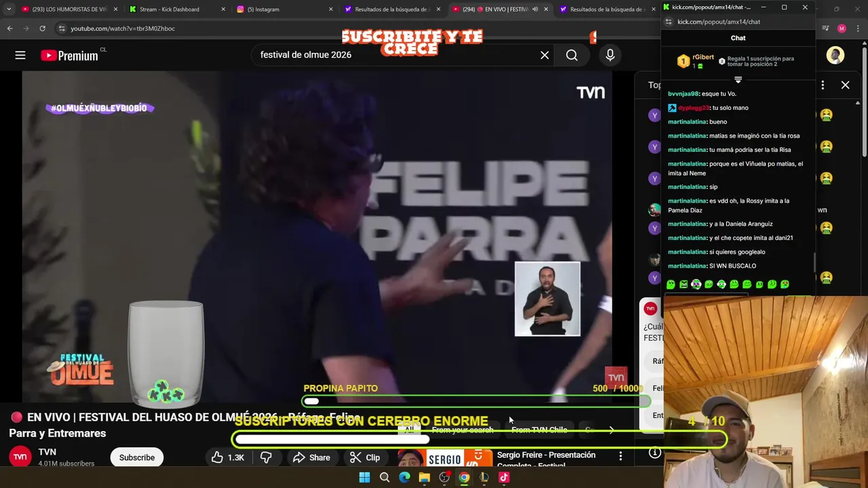
Task: Open rGibert gifter profile in Kick chat
Action: [703, 58]
